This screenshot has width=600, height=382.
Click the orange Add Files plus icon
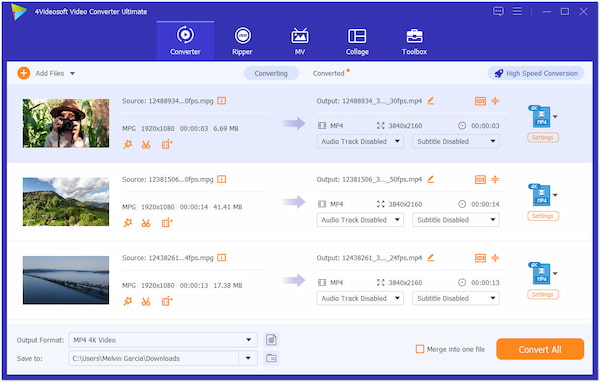pos(24,73)
